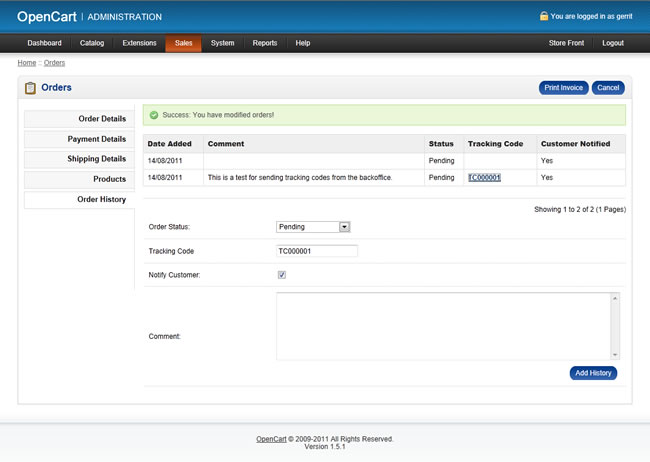Screen dimensions: 650x462
Task: Click the Orders clipboard icon
Action: click(x=30, y=88)
